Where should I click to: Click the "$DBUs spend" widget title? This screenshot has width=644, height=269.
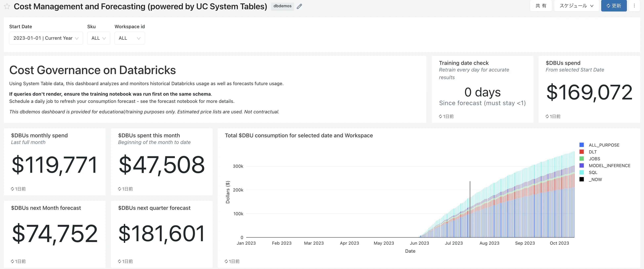[x=563, y=63]
